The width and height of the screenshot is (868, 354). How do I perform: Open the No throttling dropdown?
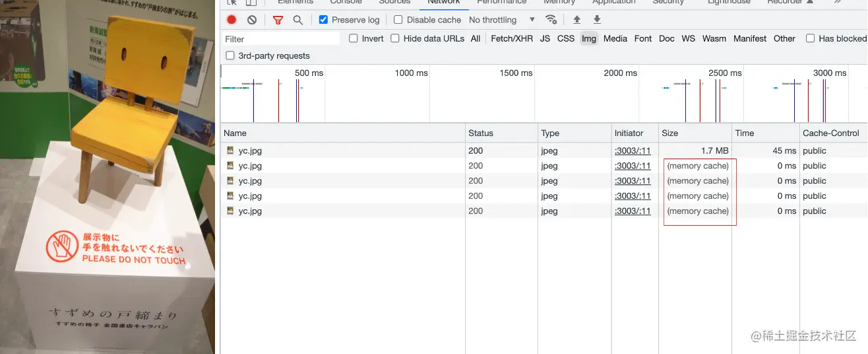click(502, 20)
